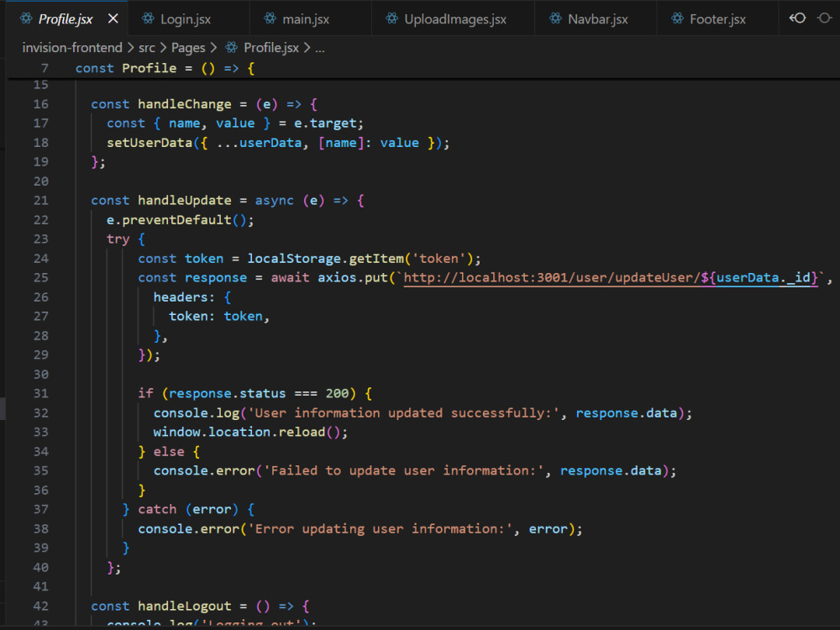The image size is (840, 630).
Task: Click the React icon on Login.jsx tab
Action: 148,18
